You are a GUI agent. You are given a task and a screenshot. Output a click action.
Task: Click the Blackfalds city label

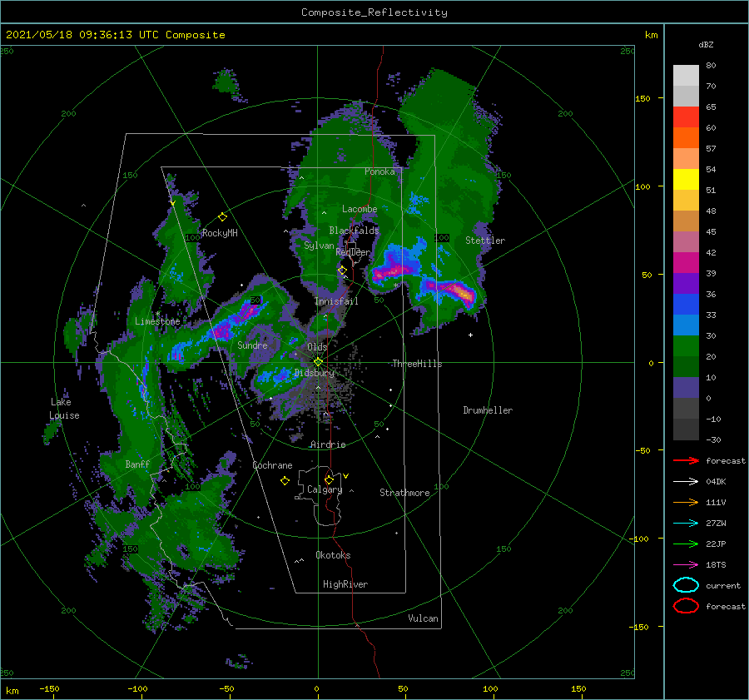pyautogui.click(x=354, y=231)
